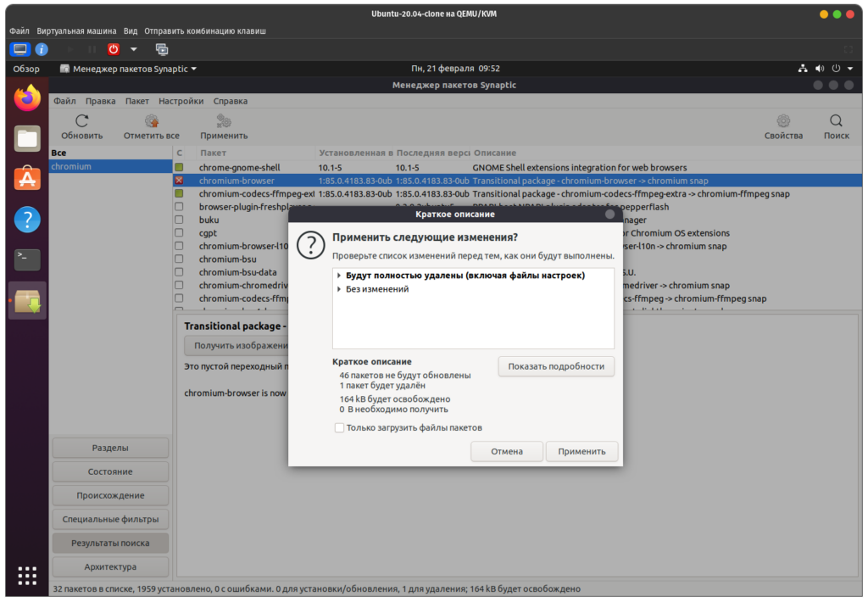Click the 'Применить' button in the dialog

click(581, 452)
